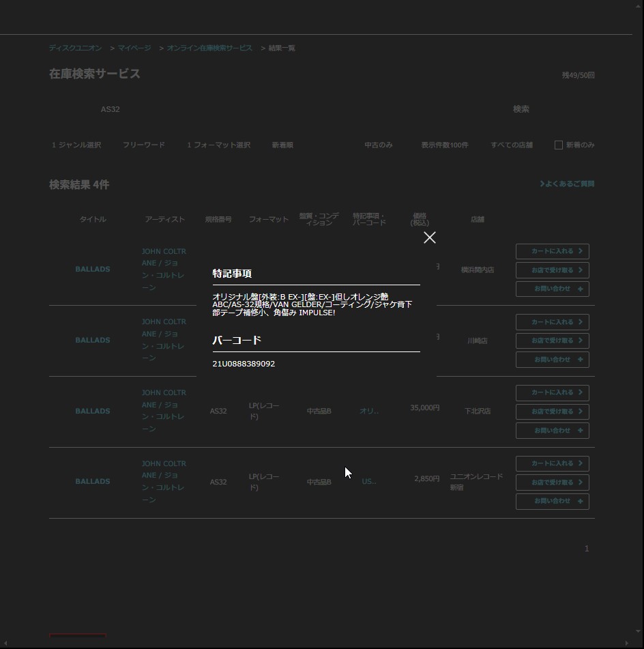Click the AS32 search input field

[x=273, y=109]
